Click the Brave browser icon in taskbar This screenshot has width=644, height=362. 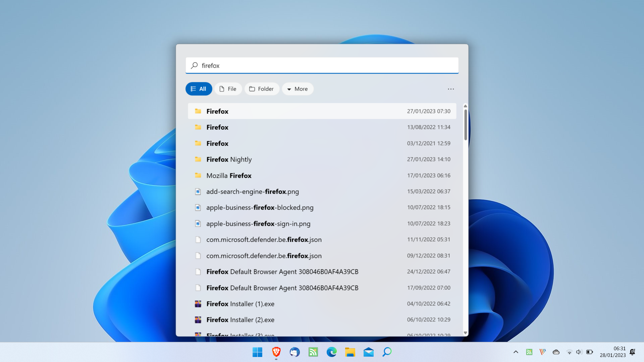pyautogui.click(x=276, y=352)
